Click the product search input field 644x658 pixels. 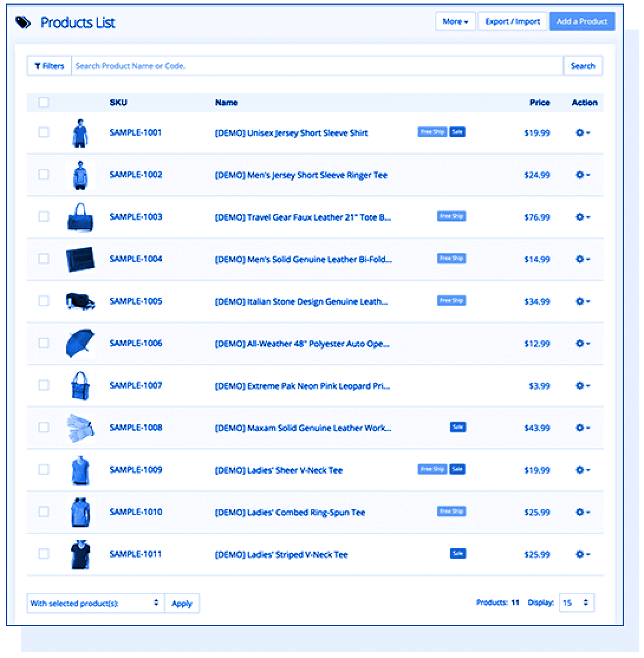click(317, 66)
